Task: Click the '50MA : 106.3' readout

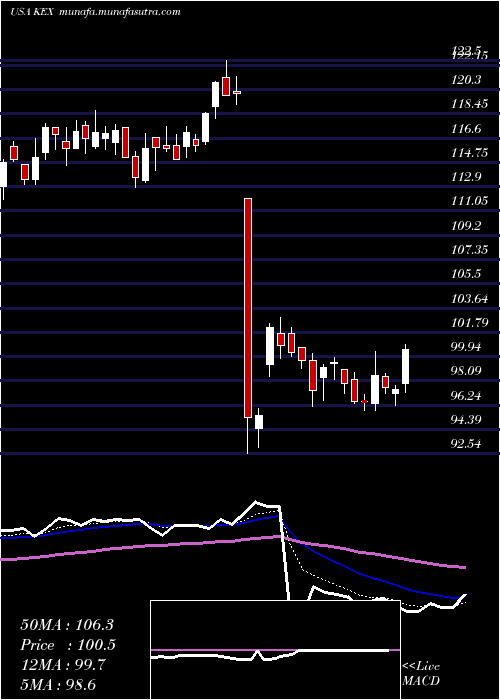Action: 67,625
